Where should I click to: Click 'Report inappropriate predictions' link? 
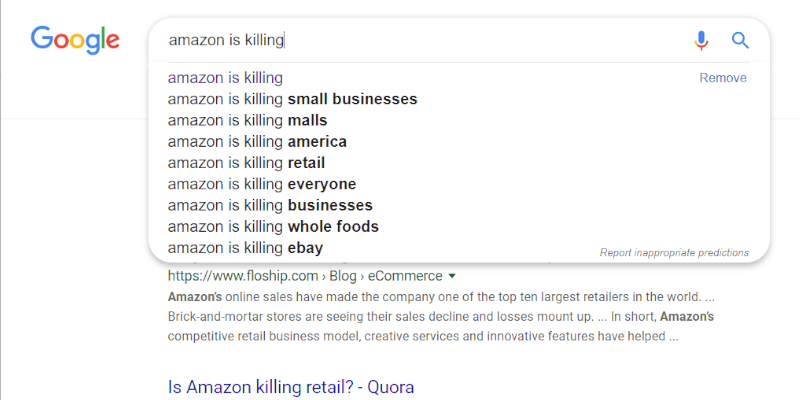pyautogui.click(x=674, y=253)
